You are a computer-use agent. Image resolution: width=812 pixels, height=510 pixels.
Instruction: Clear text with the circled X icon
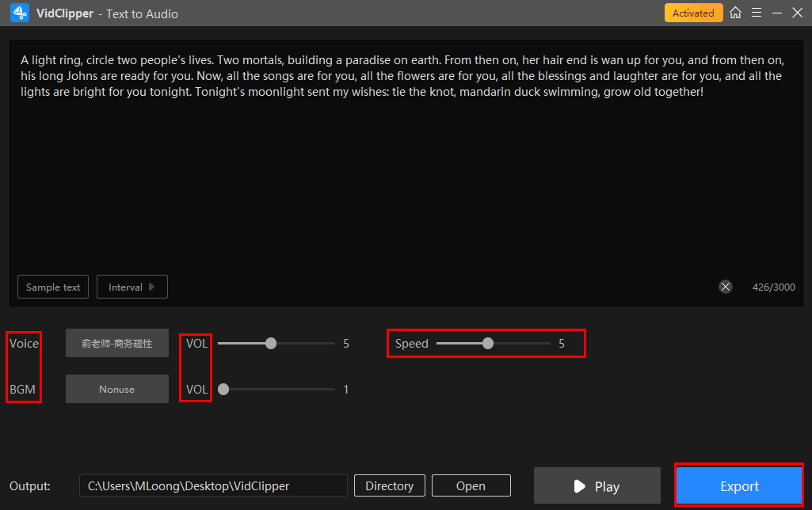pos(725,287)
